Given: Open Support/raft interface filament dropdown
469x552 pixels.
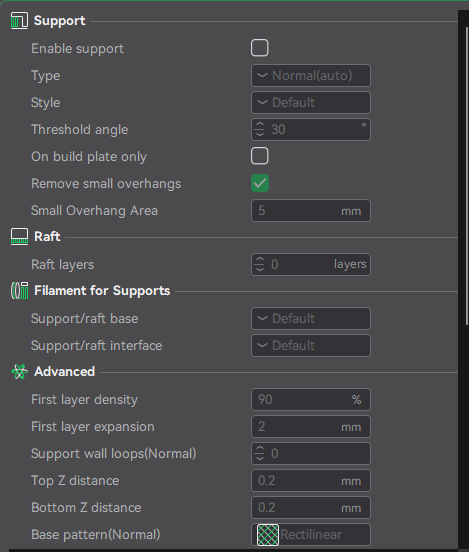Looking at the screenshot, I should click(311, 345).
